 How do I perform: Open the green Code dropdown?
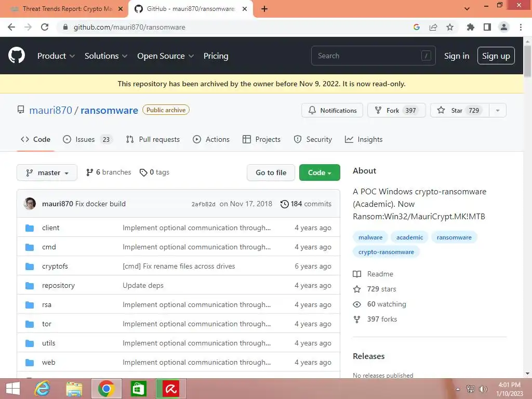click(x=320, y=172)
